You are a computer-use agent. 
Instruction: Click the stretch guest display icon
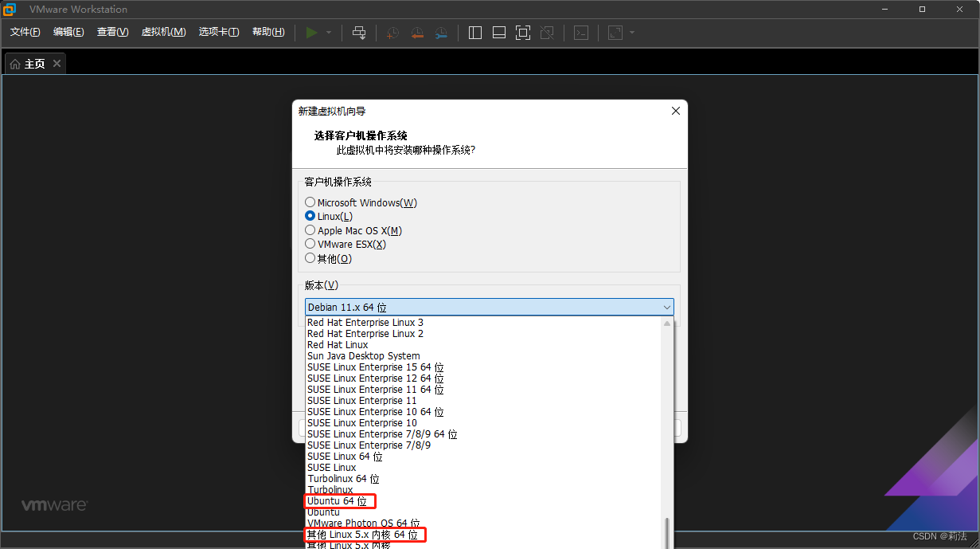[x=615, y=33]
